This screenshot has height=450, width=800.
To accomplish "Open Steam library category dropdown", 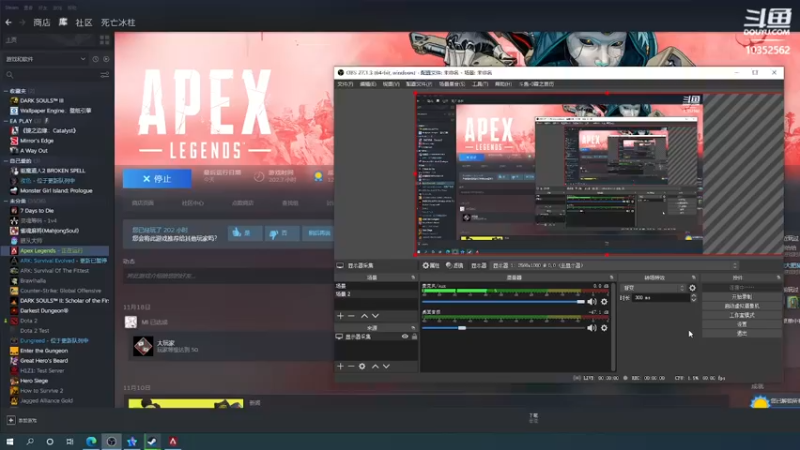I will pos(45,59).
